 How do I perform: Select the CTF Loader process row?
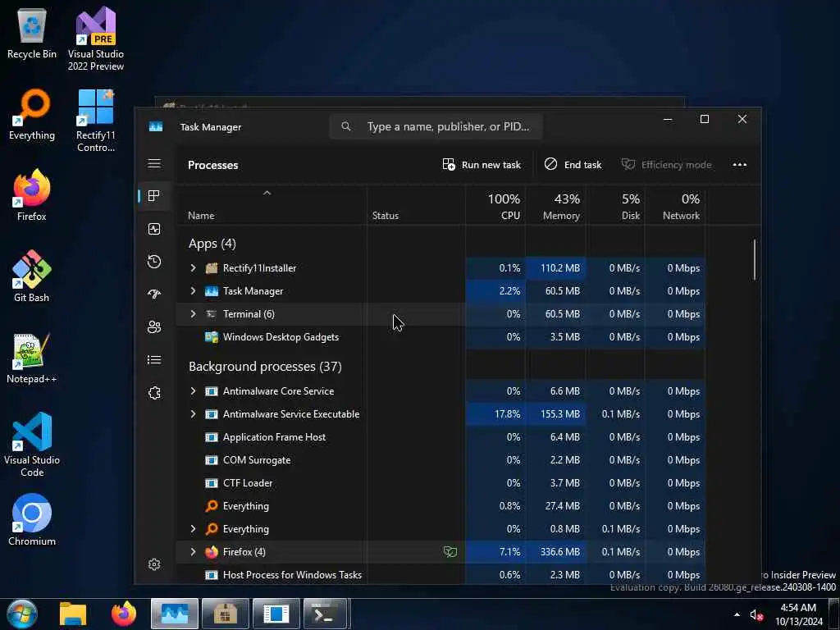[x=441, y=483]
